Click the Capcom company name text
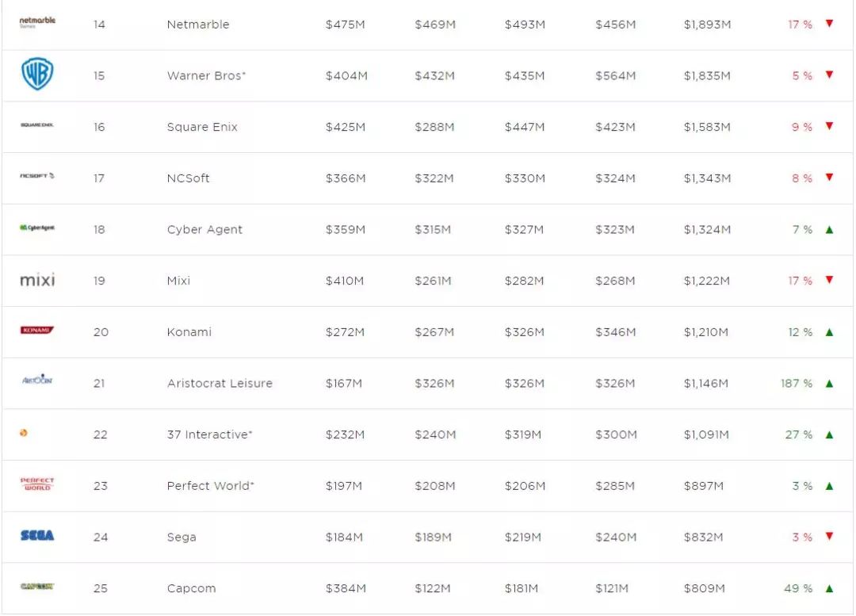 191,588
